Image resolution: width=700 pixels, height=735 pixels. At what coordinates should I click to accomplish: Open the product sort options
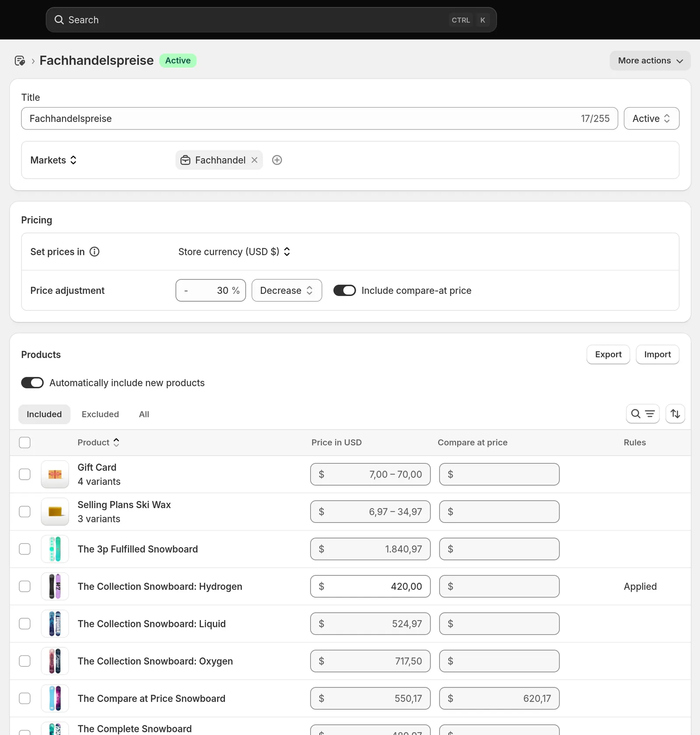[x=675, y=414]
